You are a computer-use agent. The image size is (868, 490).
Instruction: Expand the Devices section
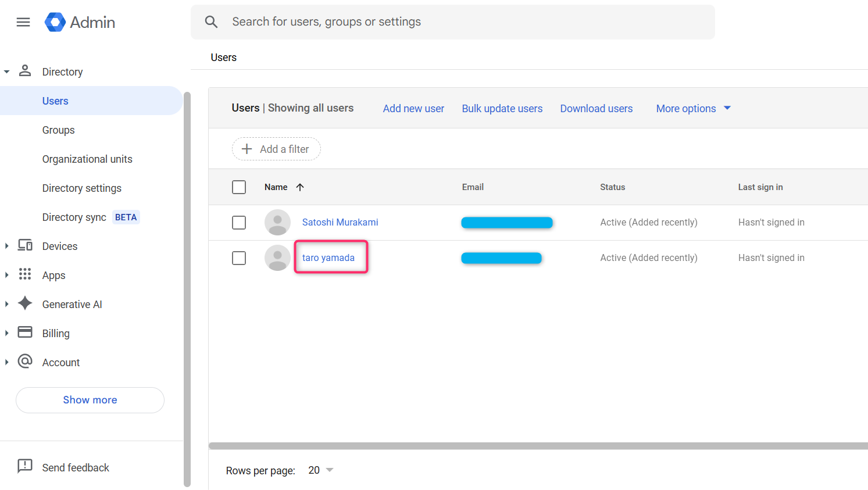click(7, 246)
